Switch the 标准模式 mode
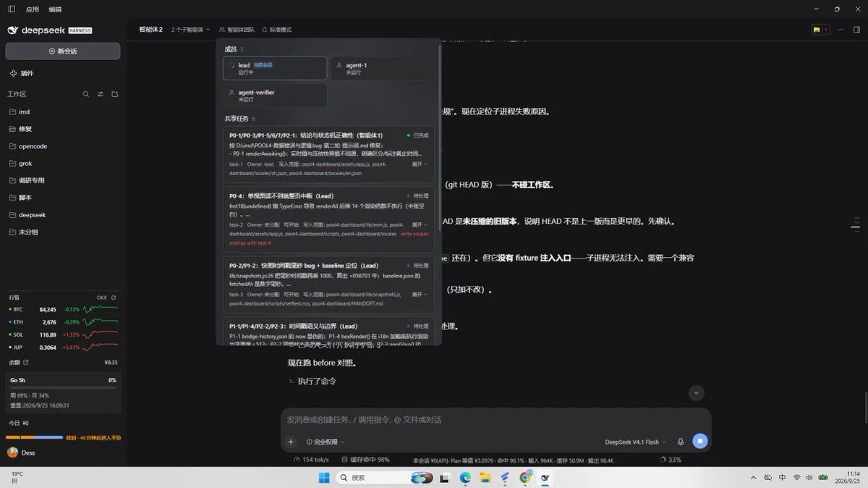The width and height of the screenshot is (868, 488). click(276, 30)
